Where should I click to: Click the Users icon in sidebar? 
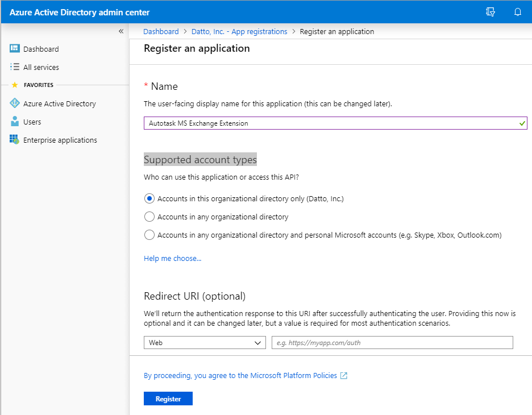point(15,122)
